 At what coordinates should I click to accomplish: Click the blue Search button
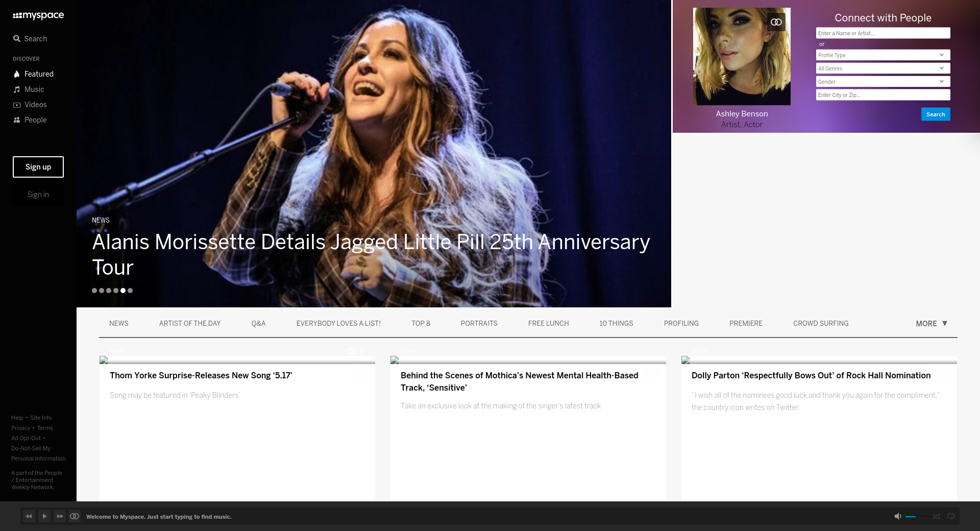pyautogui.click(x=935, y=114)
